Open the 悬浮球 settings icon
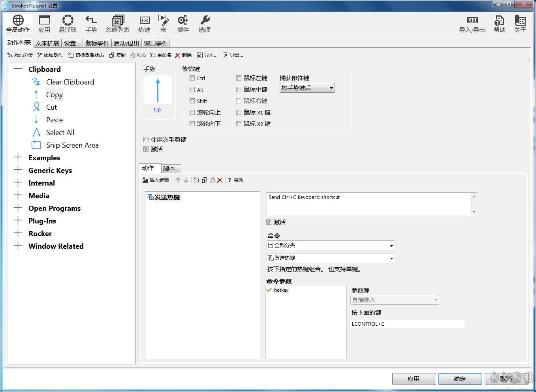This screenshot has width=536, height=392. pyautogui.click(x=68, y=24)
